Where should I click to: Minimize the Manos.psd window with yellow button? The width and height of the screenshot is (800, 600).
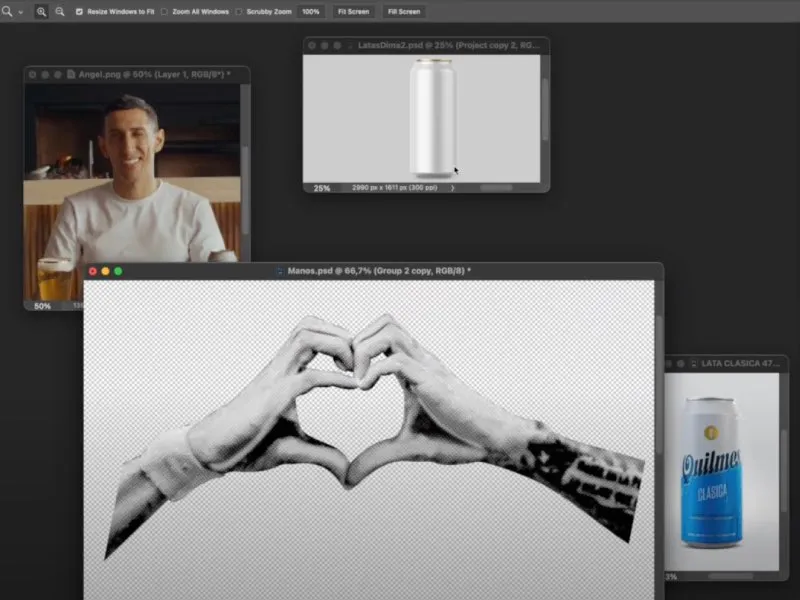pos(104,271)
